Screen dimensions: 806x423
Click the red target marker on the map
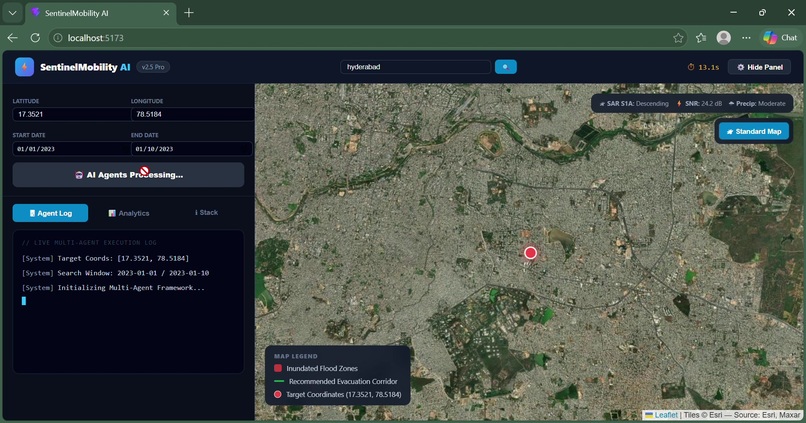coord(530,252)
